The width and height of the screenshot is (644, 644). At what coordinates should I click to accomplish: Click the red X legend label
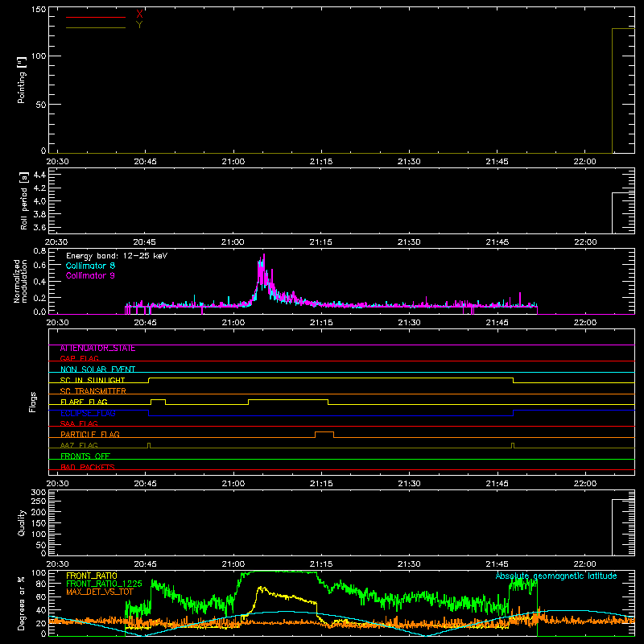coord(139,14)
